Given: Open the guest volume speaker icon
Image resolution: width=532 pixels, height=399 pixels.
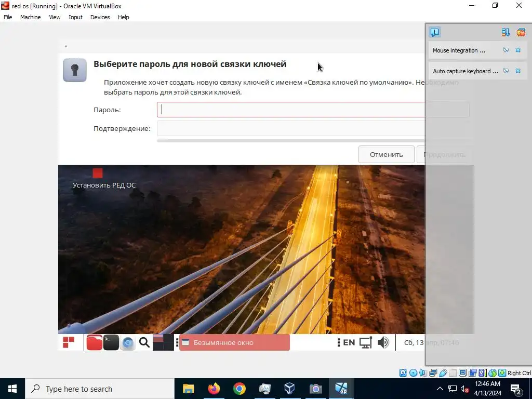Looking at the screenshot, I should (x=383, y=342).
